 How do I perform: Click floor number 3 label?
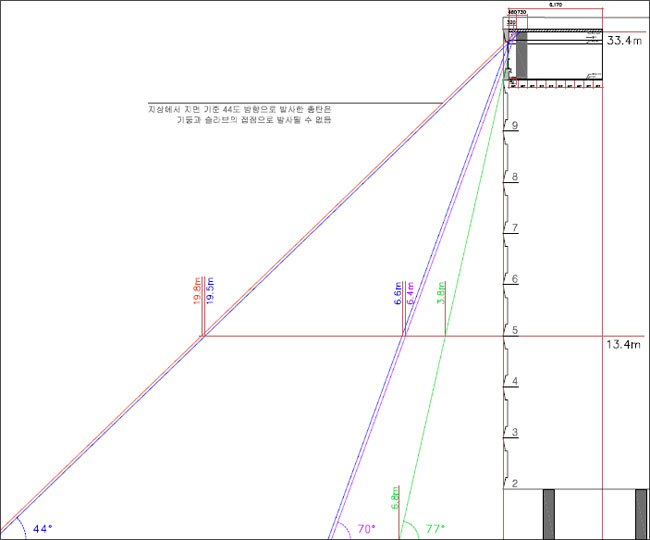coord(514,433)
